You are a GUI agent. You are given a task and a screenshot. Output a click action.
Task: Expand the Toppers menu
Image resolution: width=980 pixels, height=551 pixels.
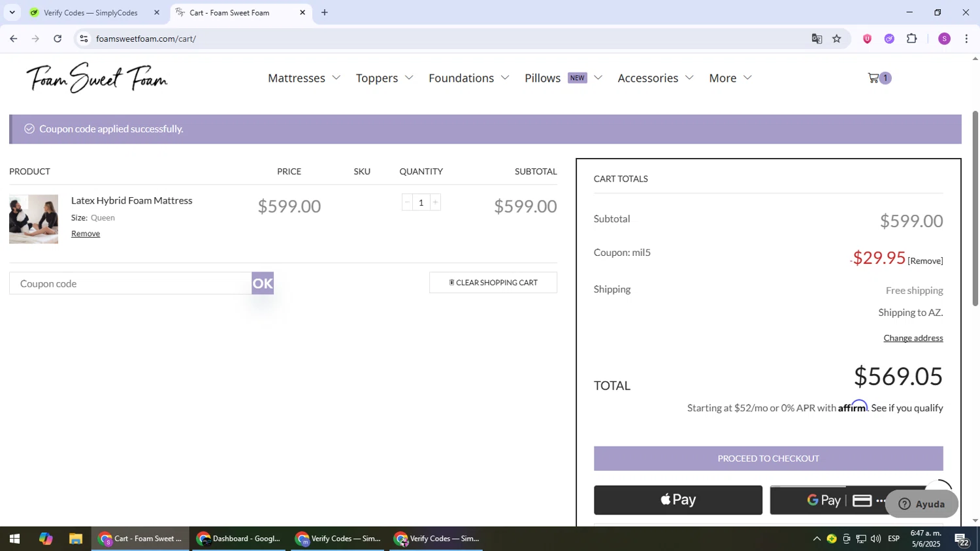(385, 78)
